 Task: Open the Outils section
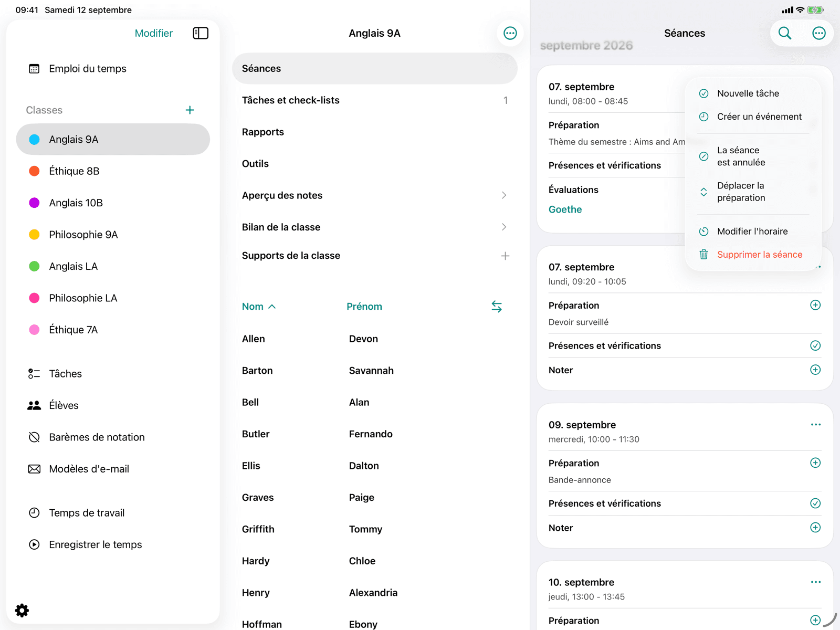pyautogui.click(x=375, y=164)
